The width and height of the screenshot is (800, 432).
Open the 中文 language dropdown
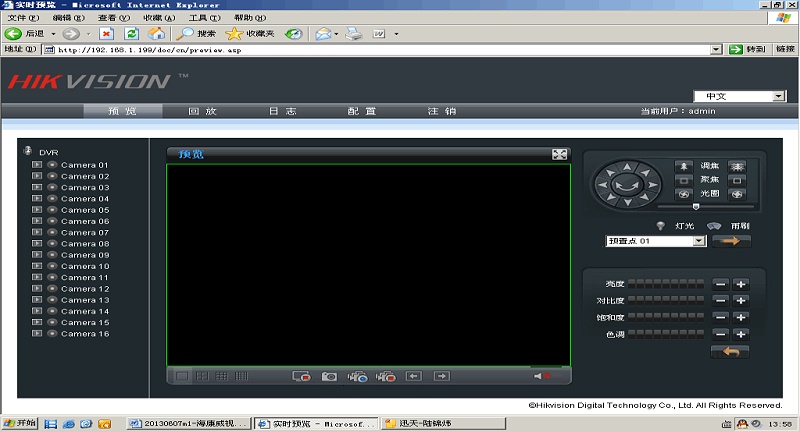coord(779,96)
